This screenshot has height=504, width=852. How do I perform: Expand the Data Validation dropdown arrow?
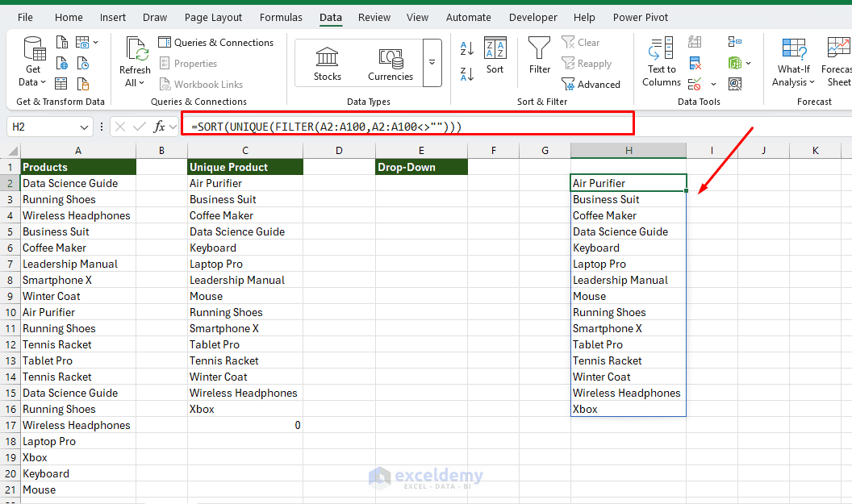point(713,84)
